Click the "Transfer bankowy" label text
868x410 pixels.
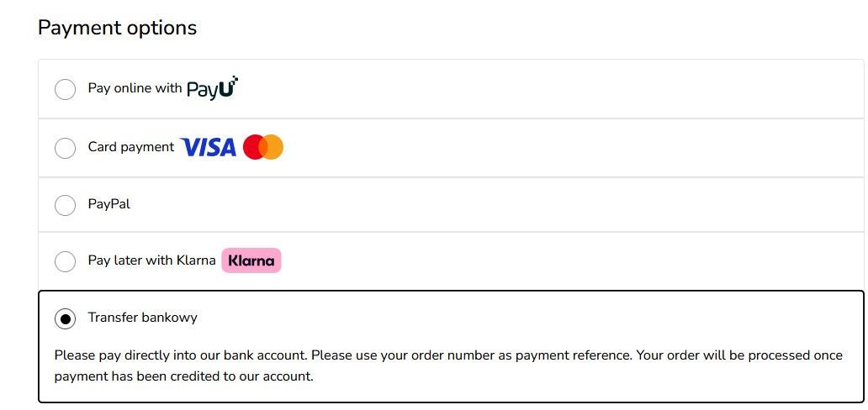[142, 318]
